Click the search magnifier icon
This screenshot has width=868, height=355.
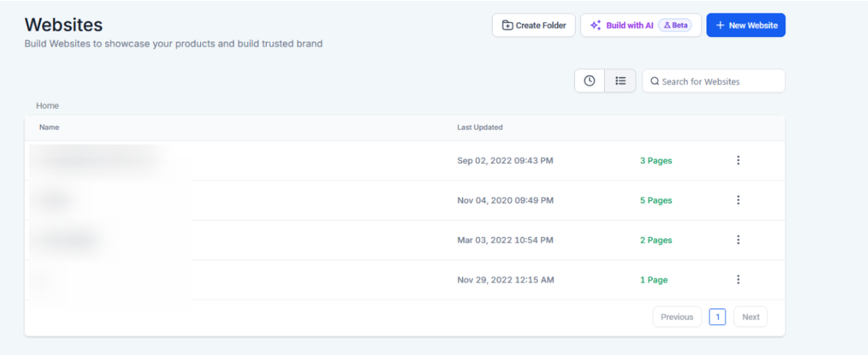(654, 82)
